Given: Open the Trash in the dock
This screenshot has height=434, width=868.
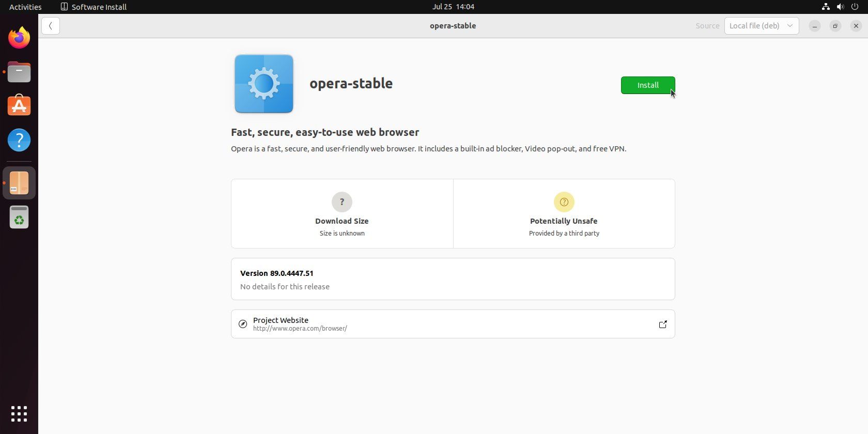Looking at the screenshot, I should [x=19, y=217].
